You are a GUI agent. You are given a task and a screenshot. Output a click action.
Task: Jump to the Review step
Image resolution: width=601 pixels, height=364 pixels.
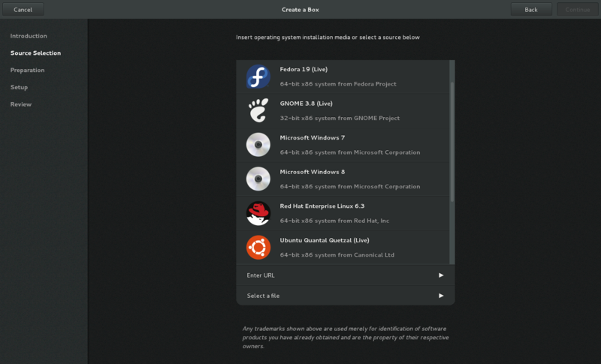click(21, 104)
